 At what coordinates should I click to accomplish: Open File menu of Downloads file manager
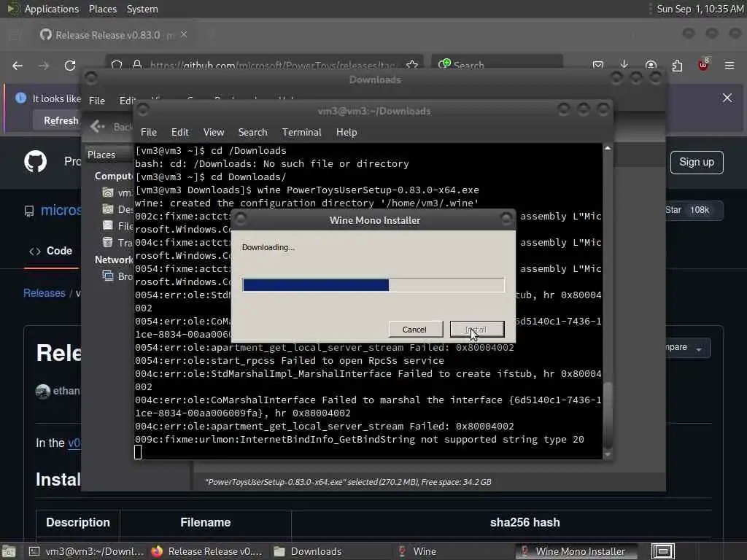point(97,101)
